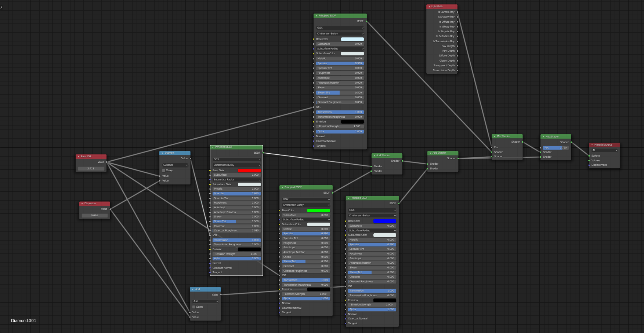
Task: Click the Alpha 1.000 slider on the blue BSDF
Action: coord(372,310)
